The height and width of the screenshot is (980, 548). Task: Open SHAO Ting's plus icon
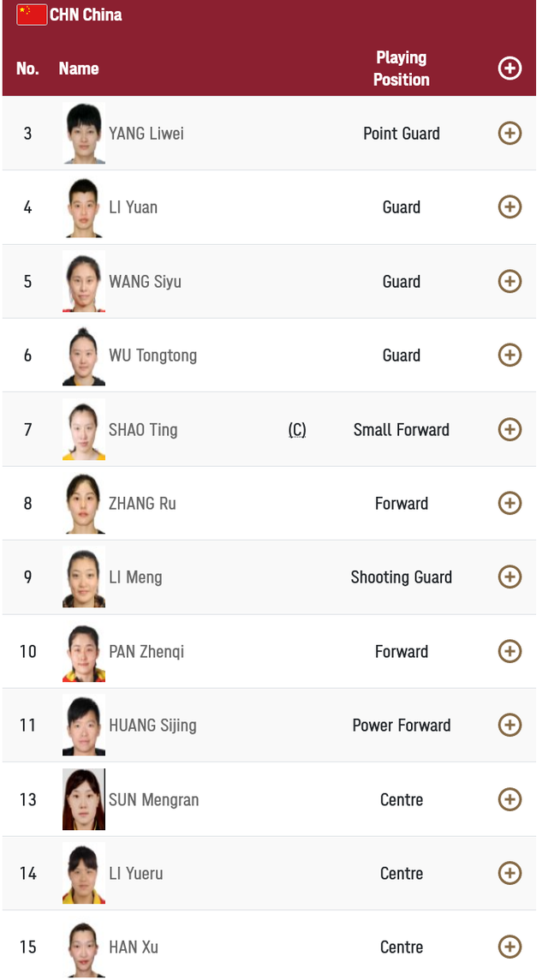(x=509, y=429)
